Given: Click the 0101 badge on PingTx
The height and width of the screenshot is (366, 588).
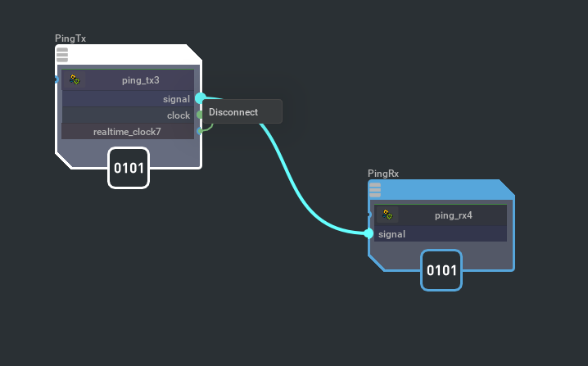Looking at the screenshot, I should click(129, 168).
